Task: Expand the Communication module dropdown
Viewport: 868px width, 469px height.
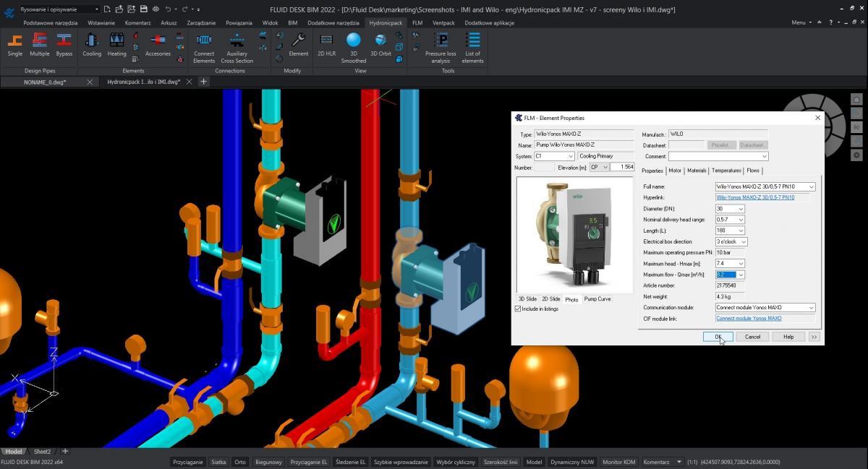Action: (811, 308)
